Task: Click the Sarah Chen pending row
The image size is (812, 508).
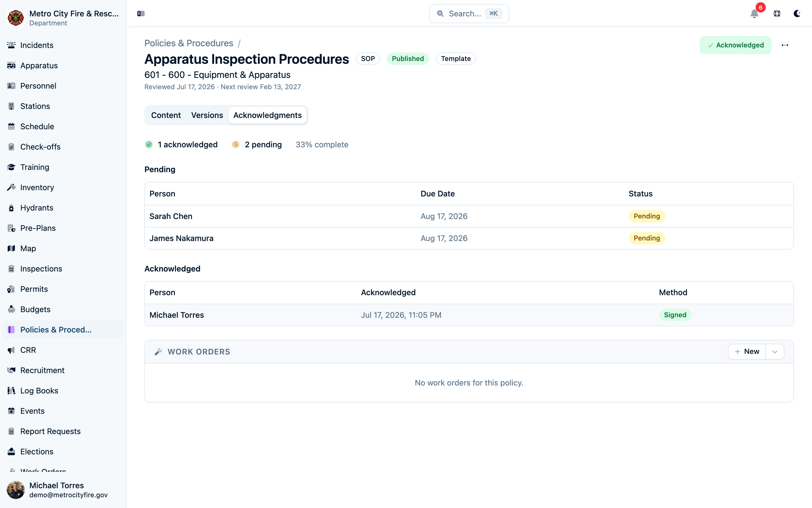Action: [469, 216]
